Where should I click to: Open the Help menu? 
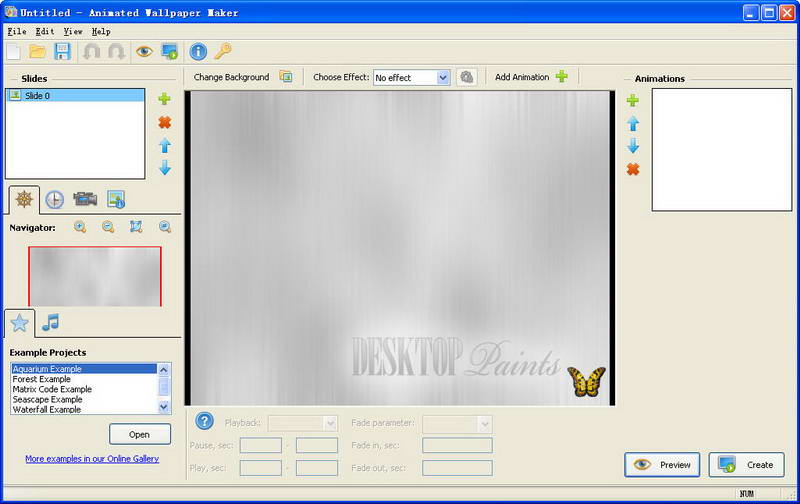click(x=101, y=32)
